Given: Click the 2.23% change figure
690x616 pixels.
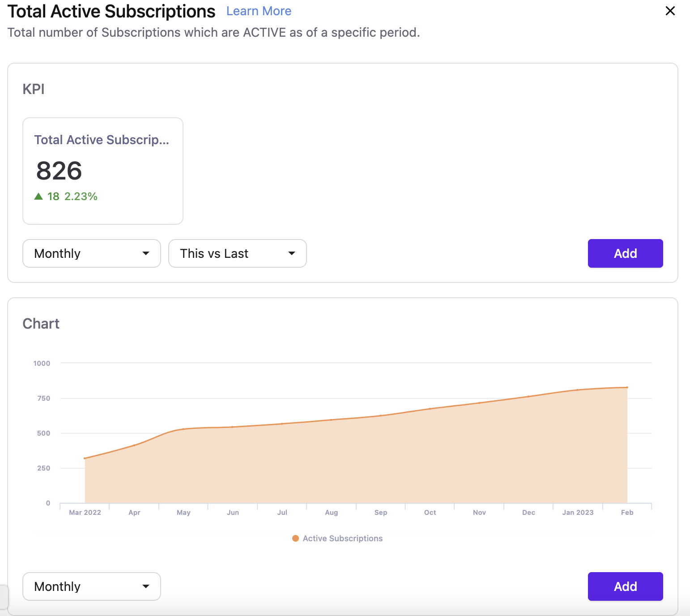Looking at the screenshot, I should [81, 196].
